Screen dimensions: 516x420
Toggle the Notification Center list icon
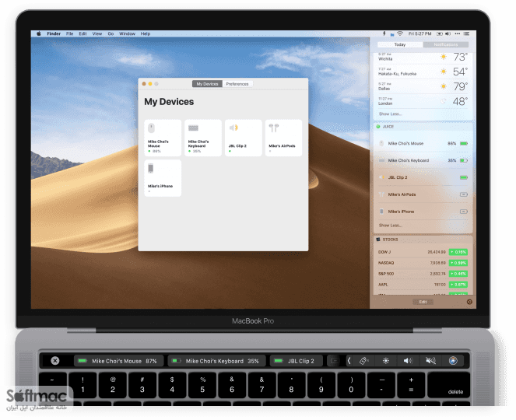[467, 33]
